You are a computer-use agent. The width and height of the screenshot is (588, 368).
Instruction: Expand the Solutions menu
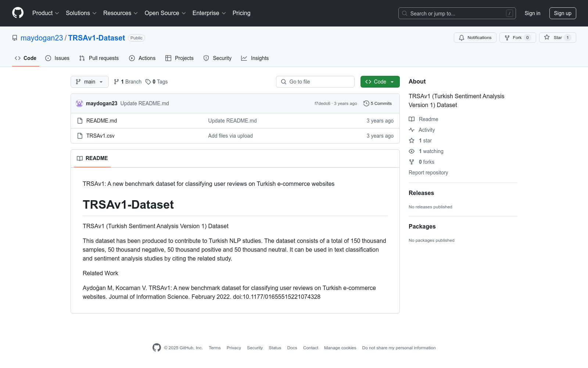coord(81,13)
